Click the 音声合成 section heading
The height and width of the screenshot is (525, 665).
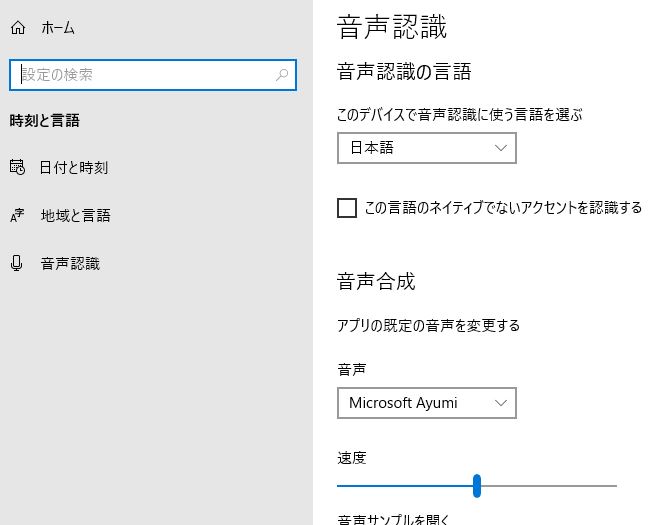point(376,281)
